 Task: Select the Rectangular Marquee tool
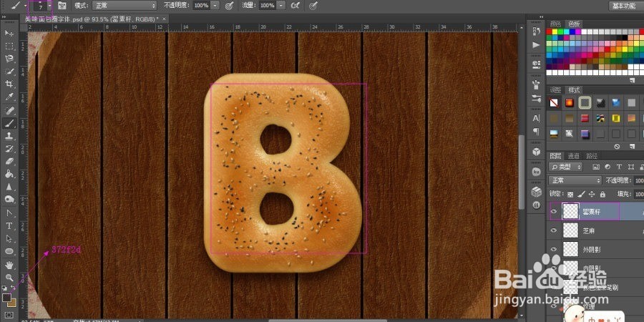(x=9, y=46)
